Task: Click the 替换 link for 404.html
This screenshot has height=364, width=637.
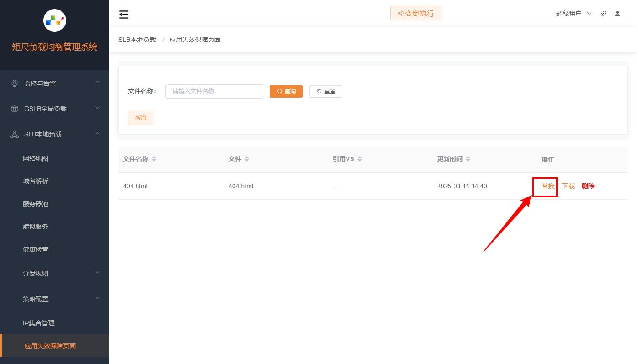Action: tap(545, 186)
